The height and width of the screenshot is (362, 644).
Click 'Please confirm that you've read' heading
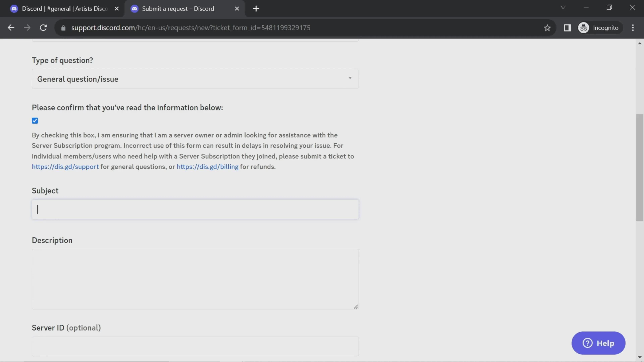point(127,108)
